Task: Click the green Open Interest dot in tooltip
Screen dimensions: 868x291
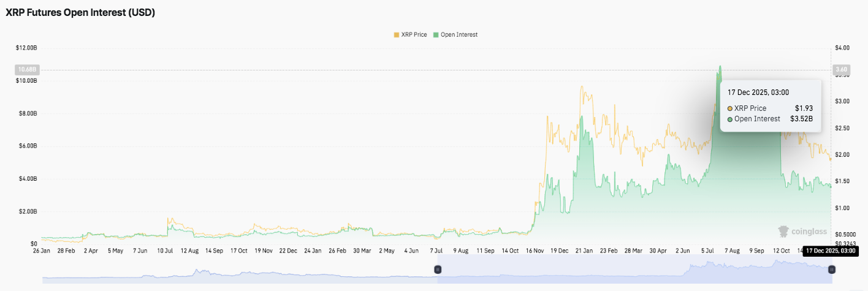Action: coord(730,119)
